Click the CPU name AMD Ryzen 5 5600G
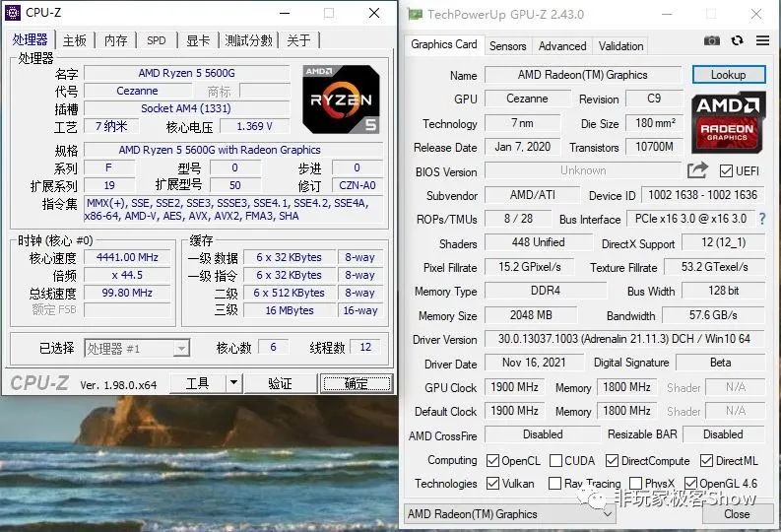This screenshot has height=532, width=781. tap(187, 73)
